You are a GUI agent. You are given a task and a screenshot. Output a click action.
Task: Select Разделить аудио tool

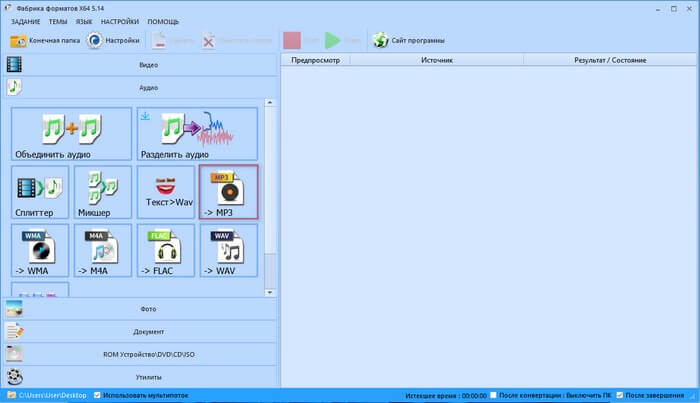[x=197, y=134]
